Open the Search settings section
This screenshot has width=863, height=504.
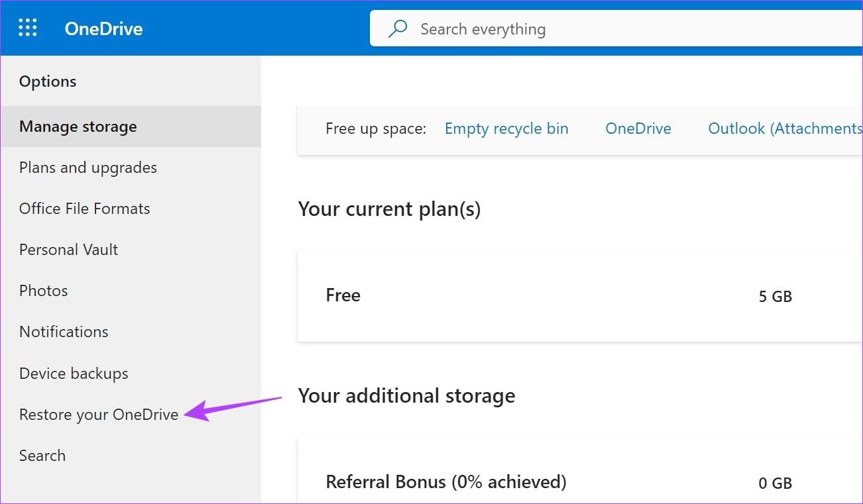[42, 455]
